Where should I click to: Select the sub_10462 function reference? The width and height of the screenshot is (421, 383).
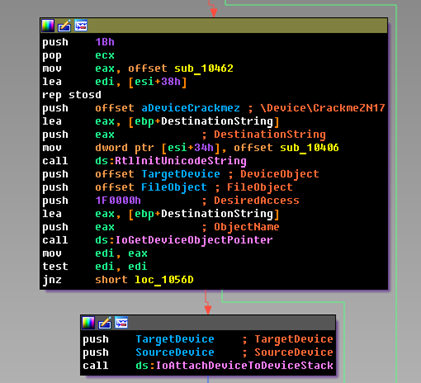tap(204, 68)
